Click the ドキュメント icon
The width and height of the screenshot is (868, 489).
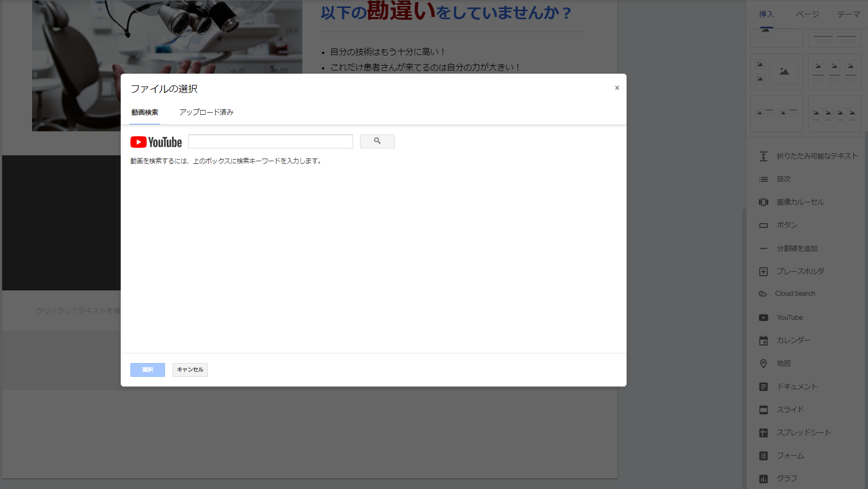[763, 387]
